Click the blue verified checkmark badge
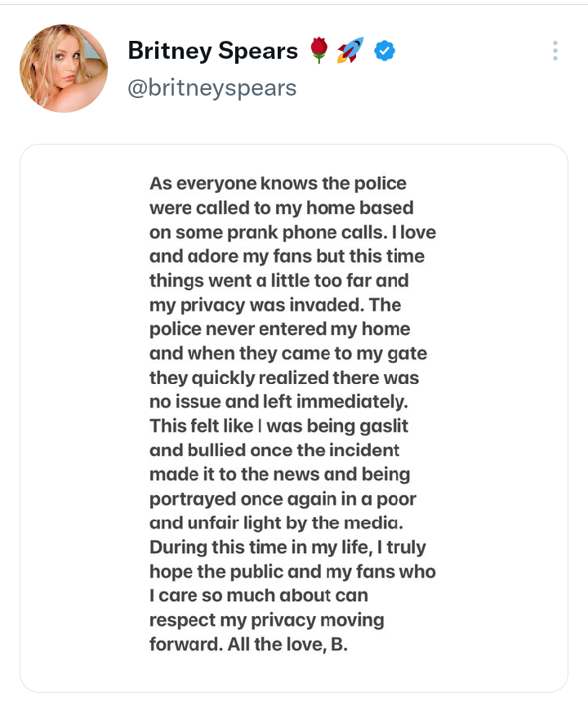This screenshot has height=701, width=588. pos(385,51)
